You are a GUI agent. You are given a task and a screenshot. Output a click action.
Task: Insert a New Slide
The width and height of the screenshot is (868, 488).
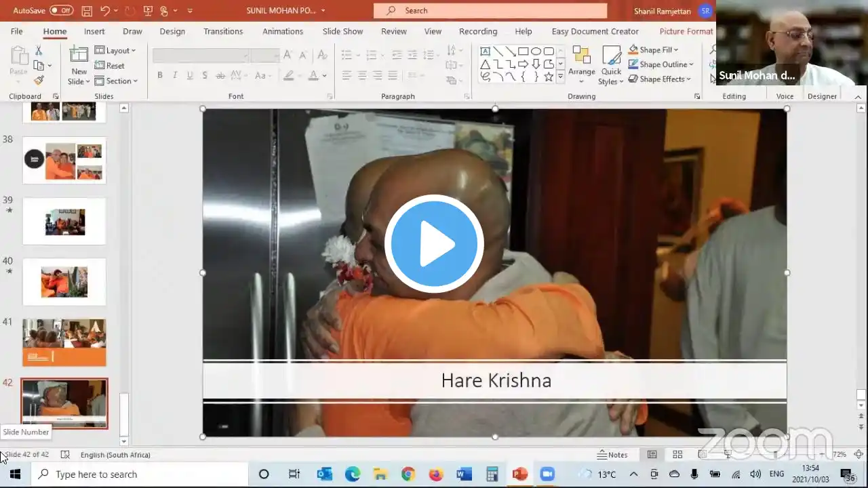(x=79, y=65)
